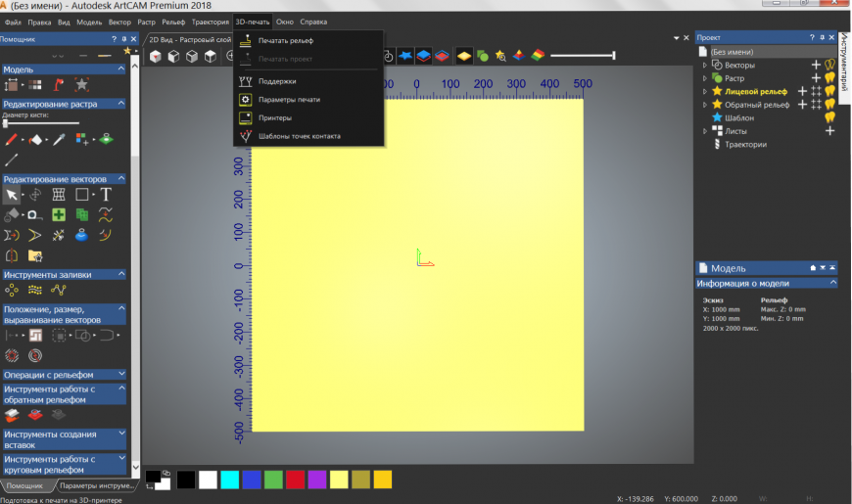Open the Траектории menu
This screenshot has width=852, height=504.
click(x=211, y=23)
